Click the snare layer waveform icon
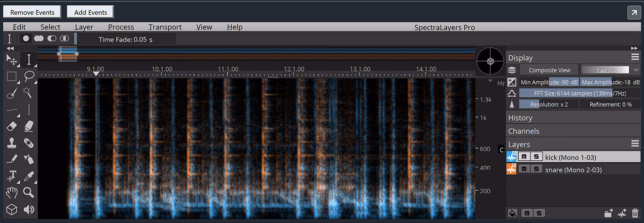The height and width of the screenshot is (223, 644). click(511, 169)
